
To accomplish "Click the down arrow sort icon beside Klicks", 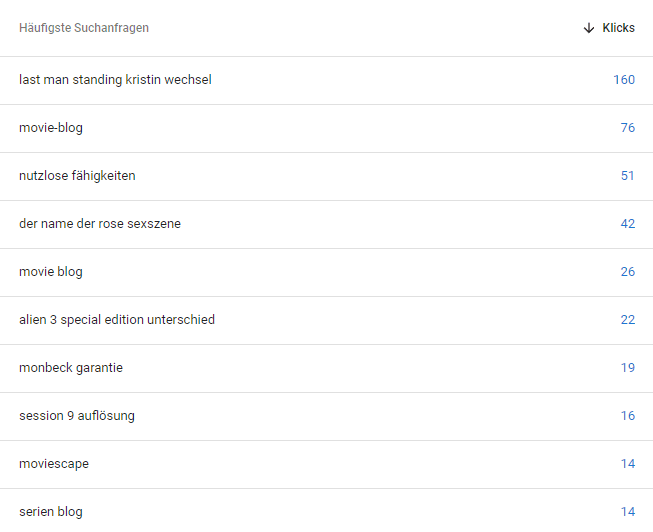I will 589,28.
